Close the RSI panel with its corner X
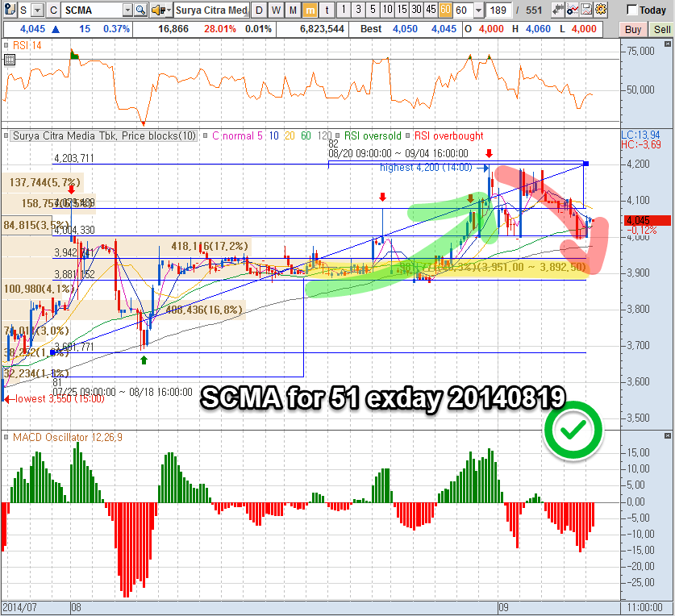Viewport: 675px width, 616px height. click(x=667, y=44)
